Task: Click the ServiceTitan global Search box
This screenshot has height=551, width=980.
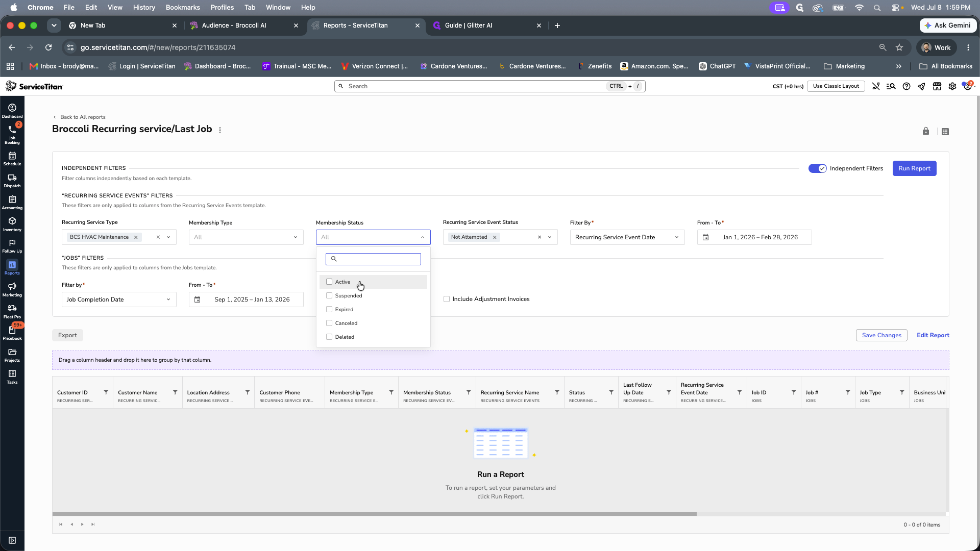Action: [490, 86]
